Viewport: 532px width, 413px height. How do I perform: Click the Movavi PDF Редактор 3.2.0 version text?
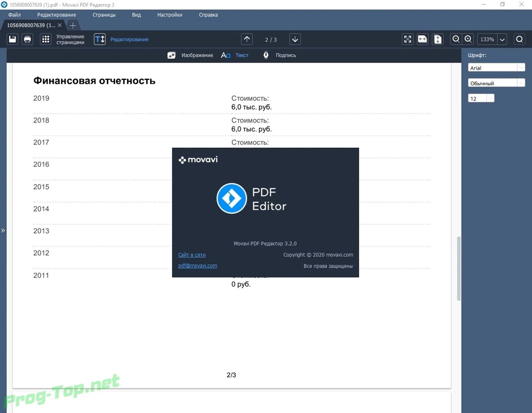tap(265, 244)
